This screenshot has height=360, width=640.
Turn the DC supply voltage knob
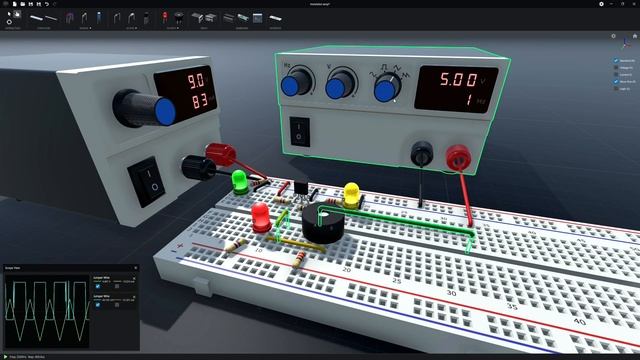tap(144, 109)
